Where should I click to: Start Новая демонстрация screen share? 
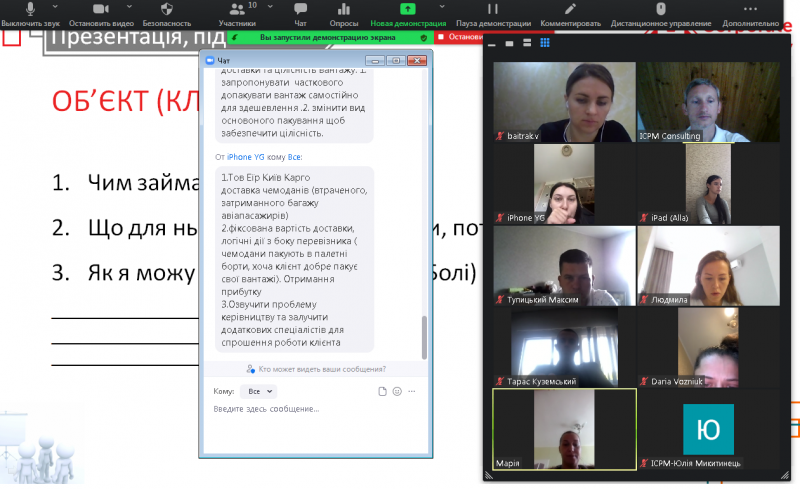coord(408,14)
